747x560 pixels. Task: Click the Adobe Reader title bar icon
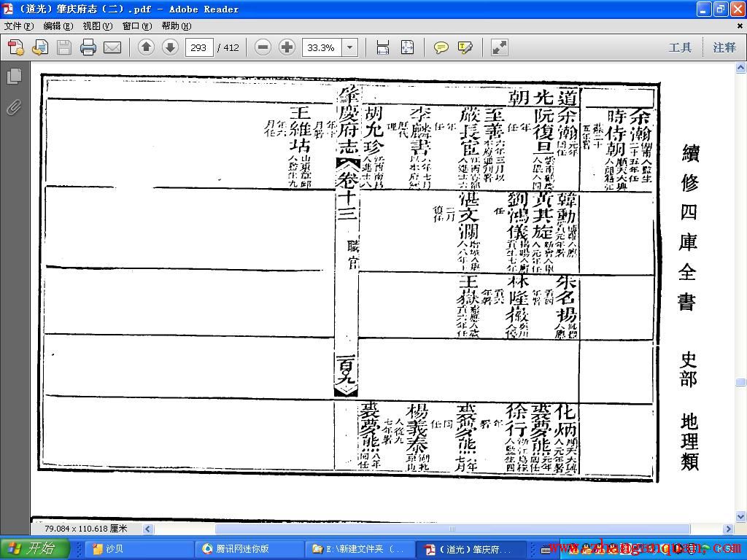8,9
